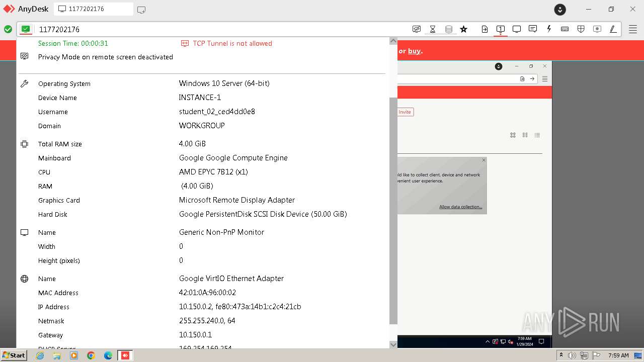
Task: Follow the 'buy' link in red banner
Action: pos(414,51)
